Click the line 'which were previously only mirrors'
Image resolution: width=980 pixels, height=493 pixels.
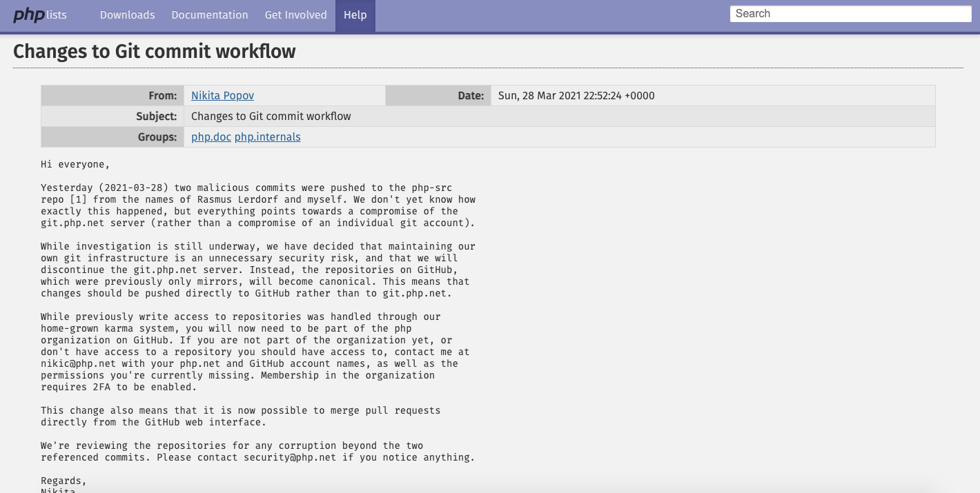coord(255,282)
